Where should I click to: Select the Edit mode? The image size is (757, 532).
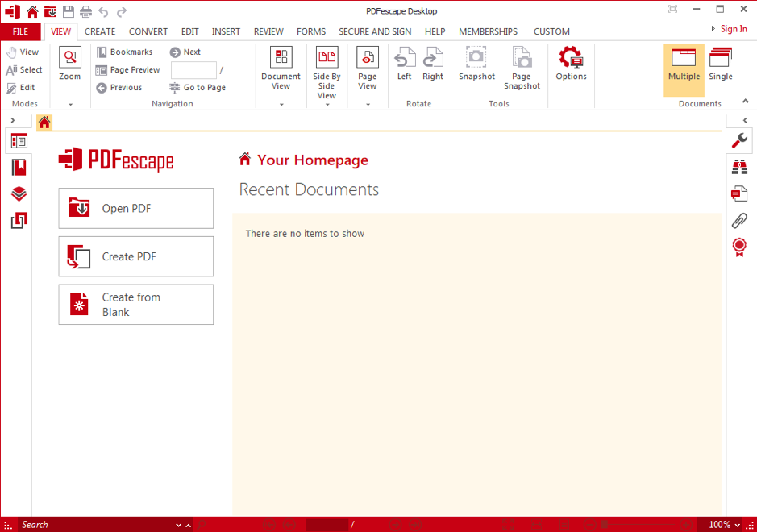coord(21,87)
